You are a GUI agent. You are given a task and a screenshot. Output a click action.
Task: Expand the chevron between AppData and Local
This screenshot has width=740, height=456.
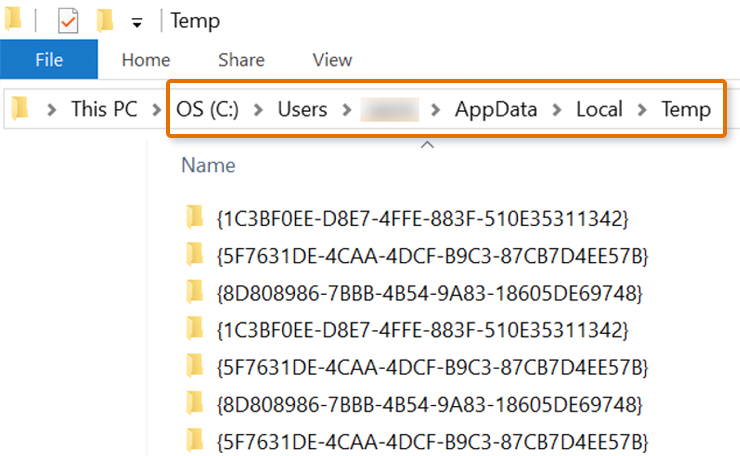[x=557, y=110]
